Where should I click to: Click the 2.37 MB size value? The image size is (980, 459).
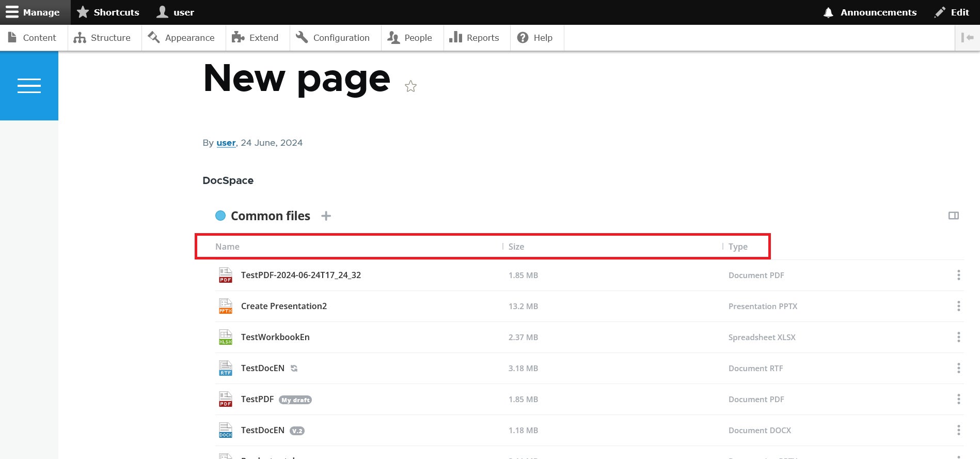click(x=523, y=337)
